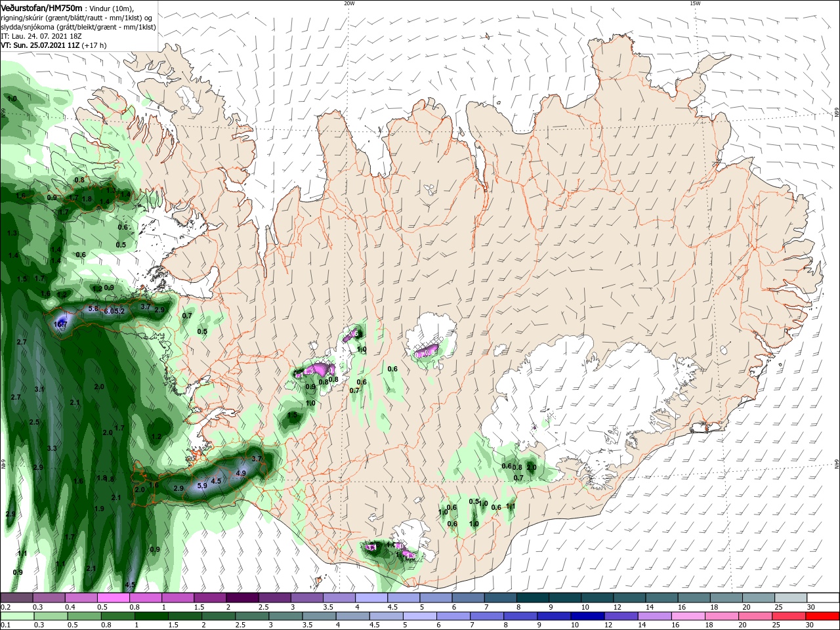
Task: Select the initial time 'IT: Lau. 24. 07. 2021 18Z'
Action: click(x=42, y=36)
